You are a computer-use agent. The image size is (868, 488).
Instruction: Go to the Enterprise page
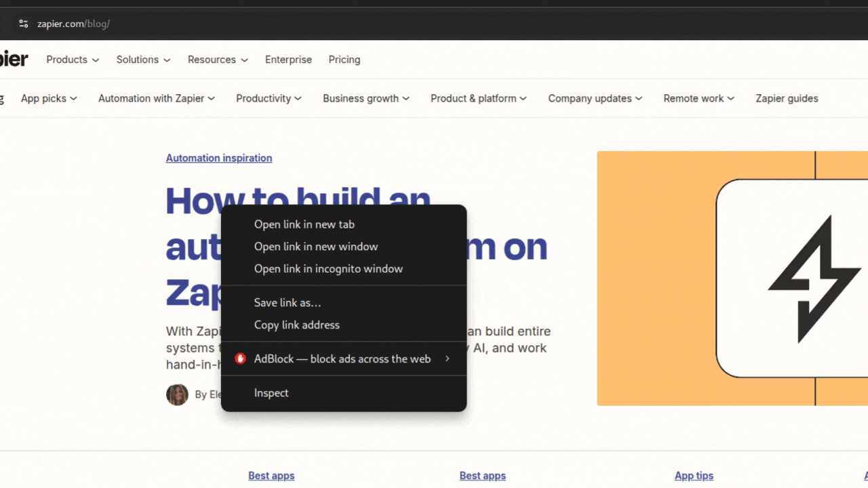click(x=288, y=60)
